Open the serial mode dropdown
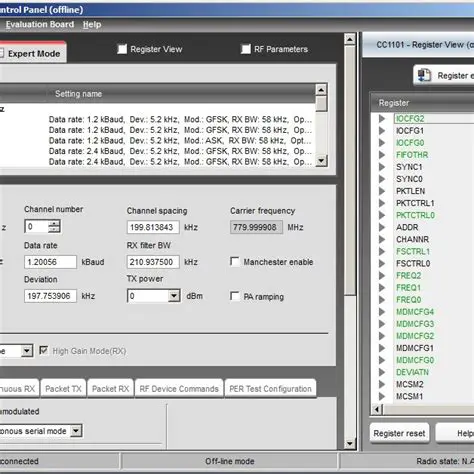The width and height of the screenshot is (474, 474). point(76,431)
